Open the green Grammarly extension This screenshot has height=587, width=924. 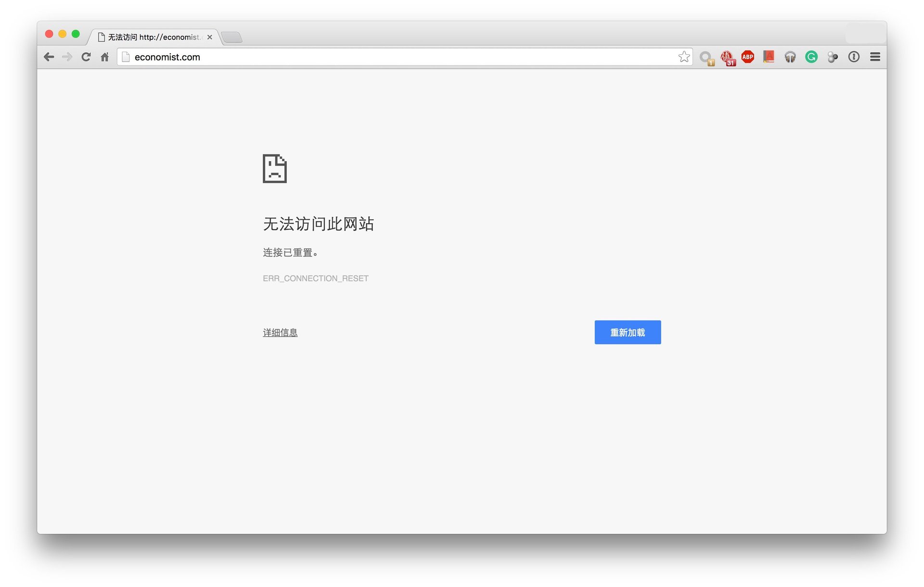pos(811,57)
